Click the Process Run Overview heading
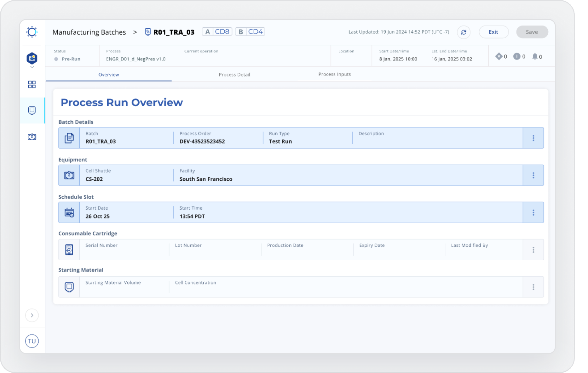 click(122, 102)
